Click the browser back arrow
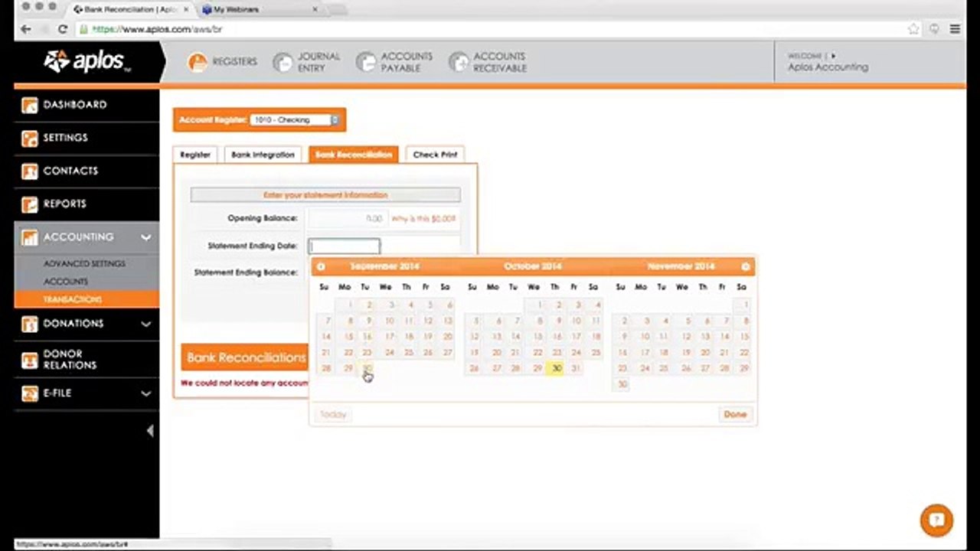Viewport: 980px width, 551px height. click(26, 29)
